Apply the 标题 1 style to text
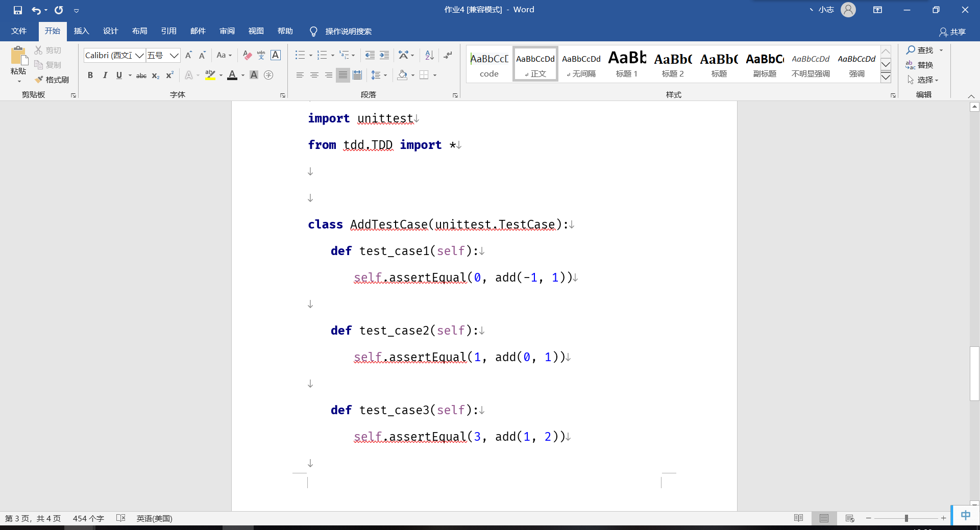This screenshot has width=980, height=530. click(x=627, y=64)
